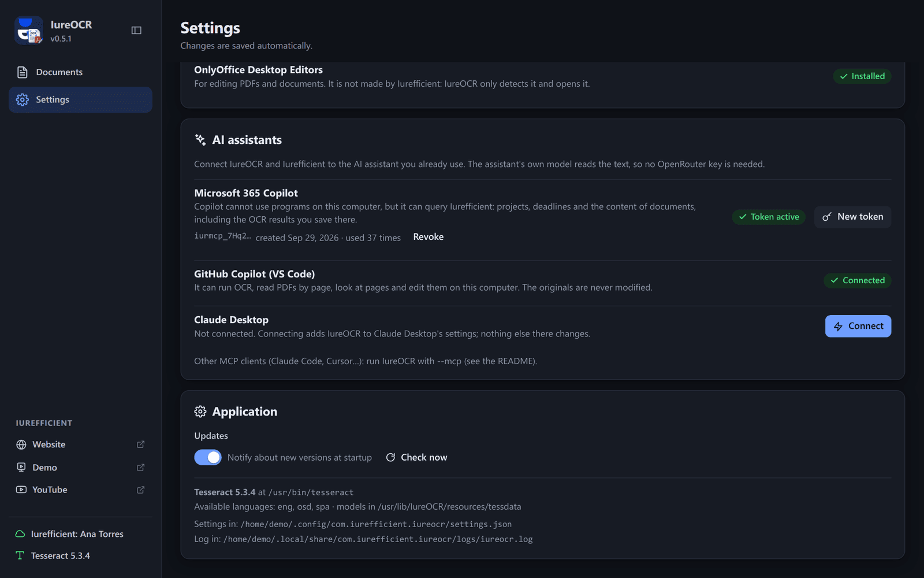Click external-link icon on the YouTube row
The height and width of the screenshot is (578, 924).
tap(140, 490)
